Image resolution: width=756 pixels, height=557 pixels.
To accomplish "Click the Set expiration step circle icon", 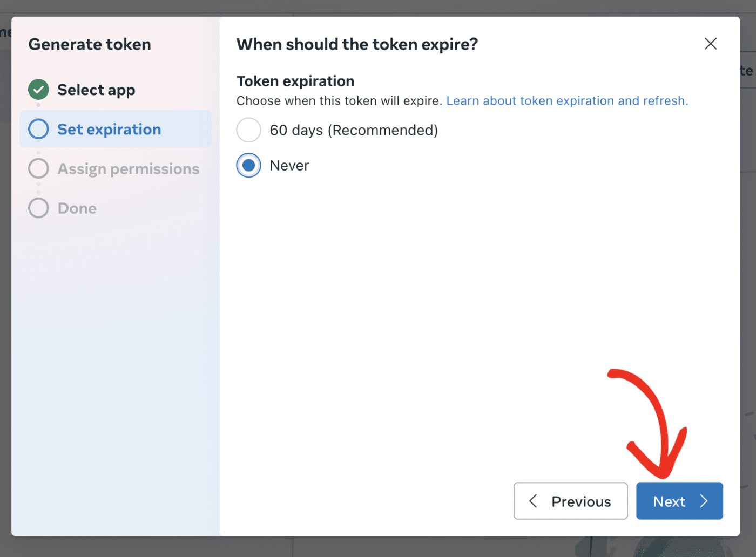I will click(38, 129).
